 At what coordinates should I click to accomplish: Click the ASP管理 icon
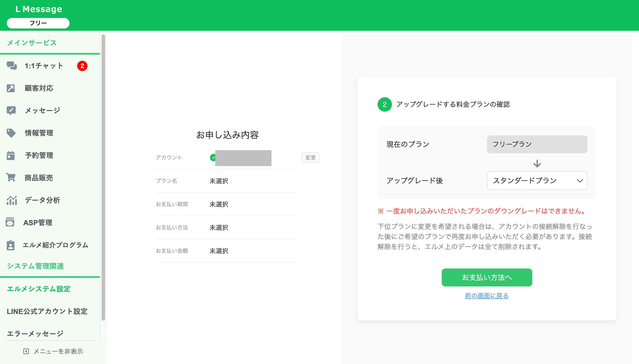tap(10, 222)
